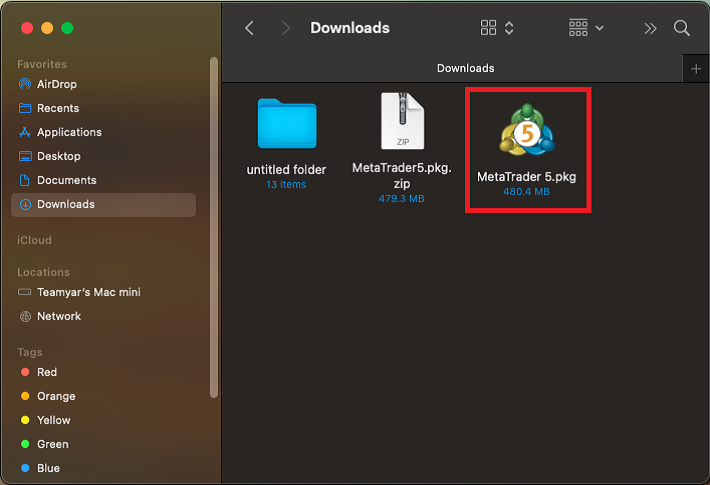Navigate to Desktop in the sidebar
The width and height of the screenshot is (710, 485).
coord(59,156)
